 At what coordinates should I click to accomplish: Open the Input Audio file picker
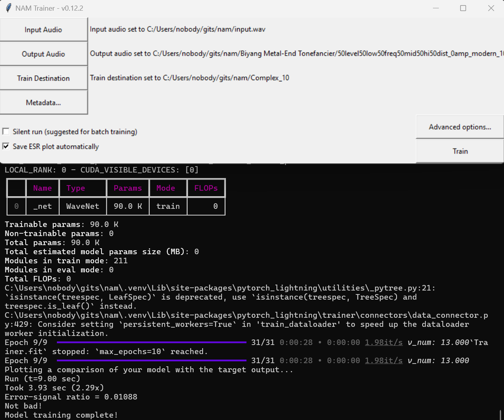point(43,29)
